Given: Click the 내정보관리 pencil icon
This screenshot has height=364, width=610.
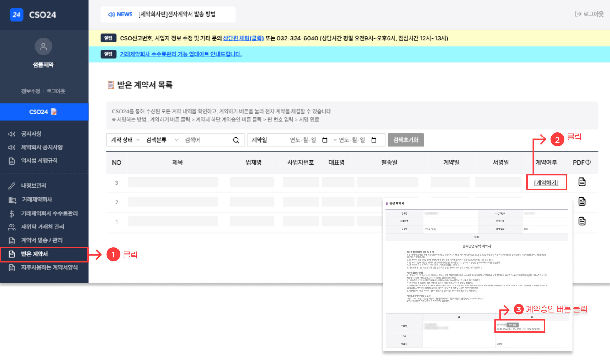Looking at the screenshot, I should pyautogui.click(x=12, y=186).
